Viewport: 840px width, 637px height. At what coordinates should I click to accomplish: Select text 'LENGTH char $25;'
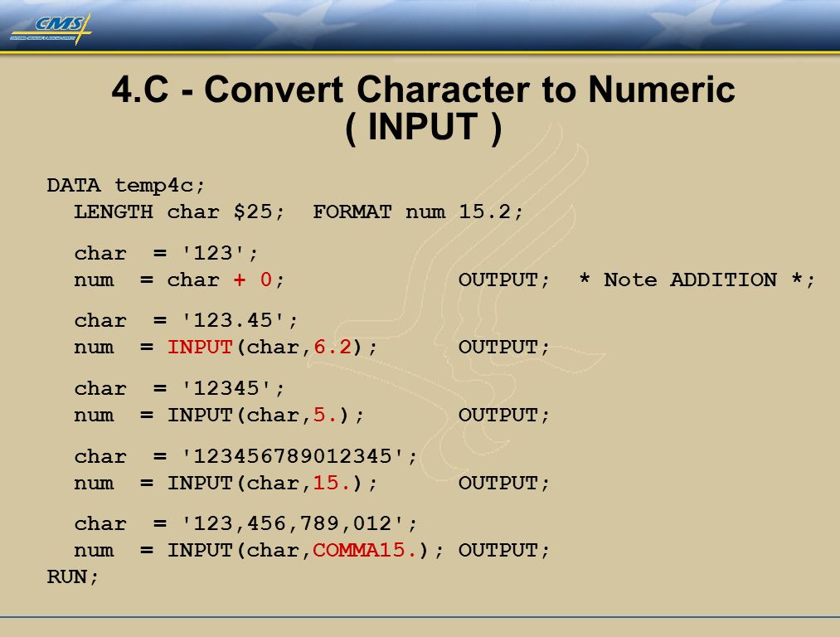click(179, 212)
